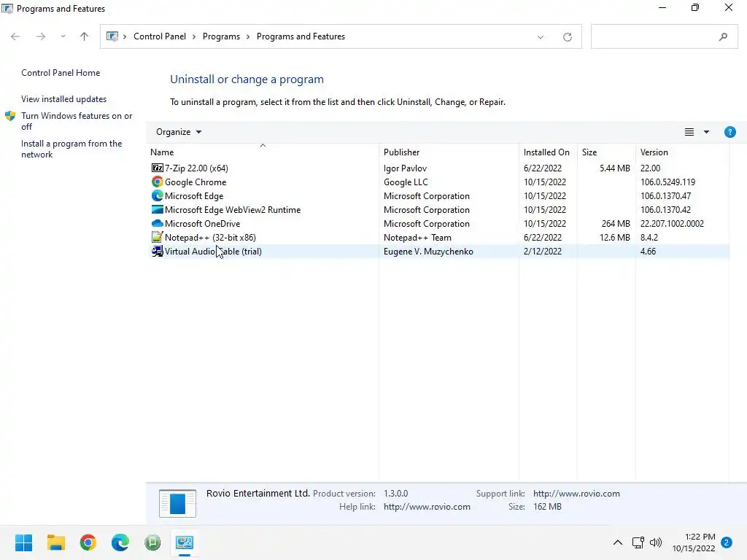Select Virtual Audio Cable (trial) entry
The image size is (747, 560).
tap(213, 251)
